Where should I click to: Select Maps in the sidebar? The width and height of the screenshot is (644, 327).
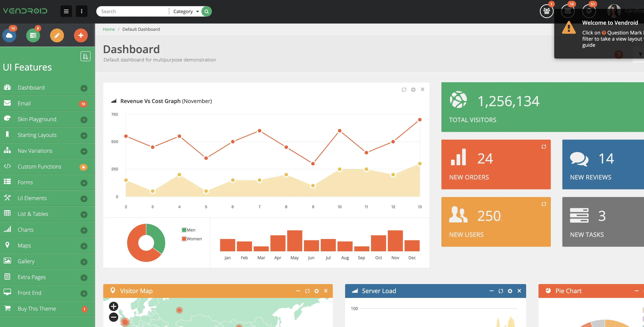[48, 246]
